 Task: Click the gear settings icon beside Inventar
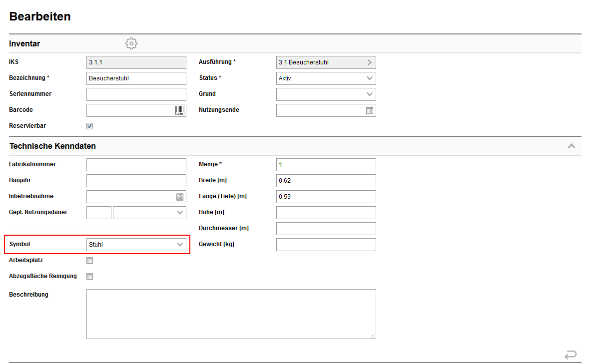pos(131,43)
